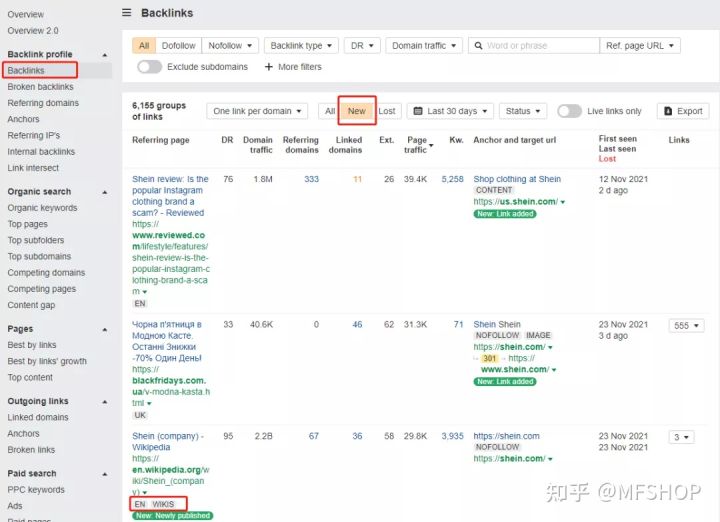
Task: Sort by DR column header
Action: tap(227, 140)
